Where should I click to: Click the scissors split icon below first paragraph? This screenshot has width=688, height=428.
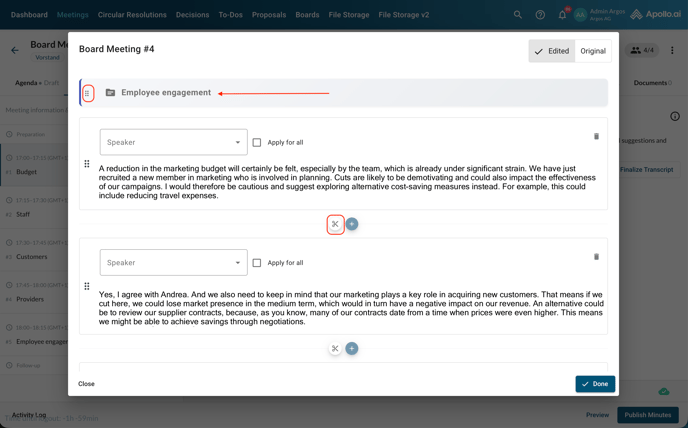pos(335,224)
